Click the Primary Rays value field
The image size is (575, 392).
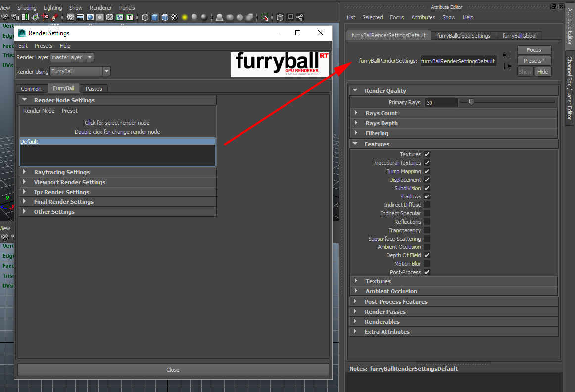point(441,102)
